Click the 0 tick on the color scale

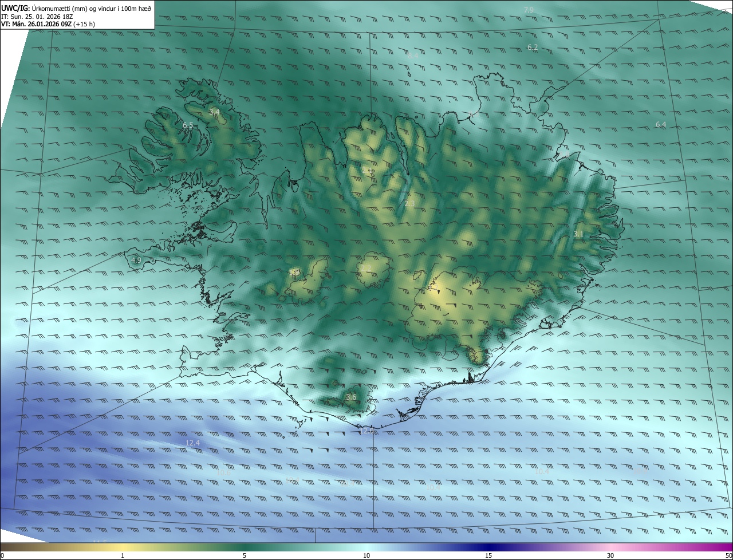tap(2, 555)
